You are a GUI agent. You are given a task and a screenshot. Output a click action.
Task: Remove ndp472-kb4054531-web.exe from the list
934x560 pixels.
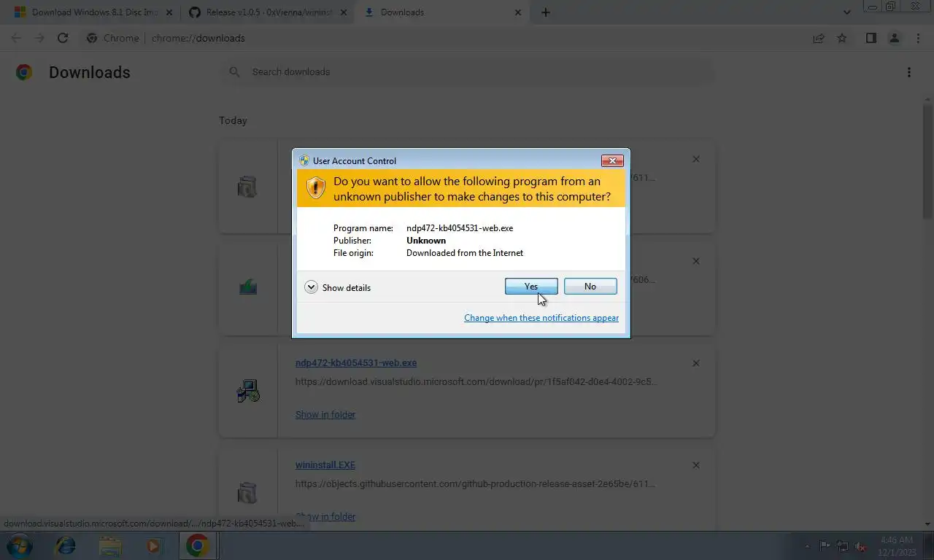(696, 363)
